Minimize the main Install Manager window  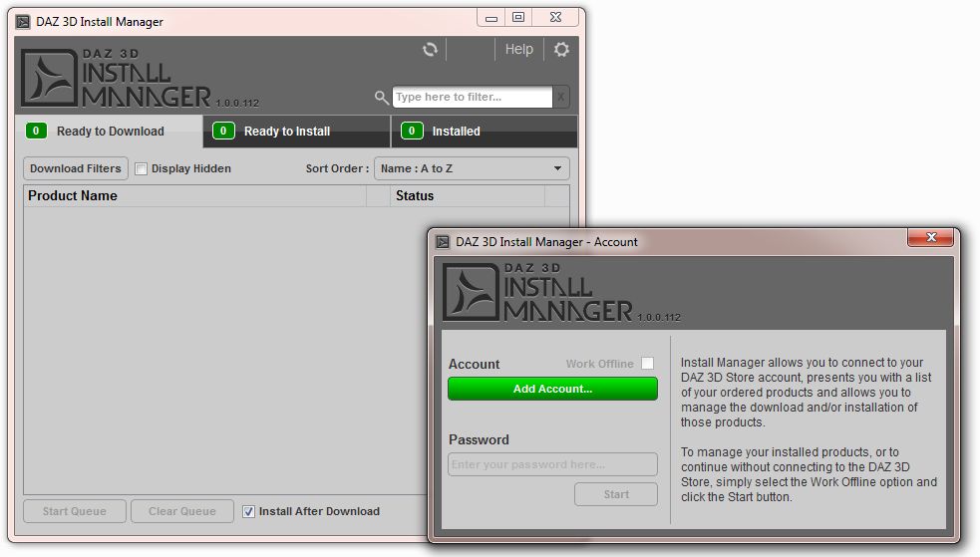[491, 18]
